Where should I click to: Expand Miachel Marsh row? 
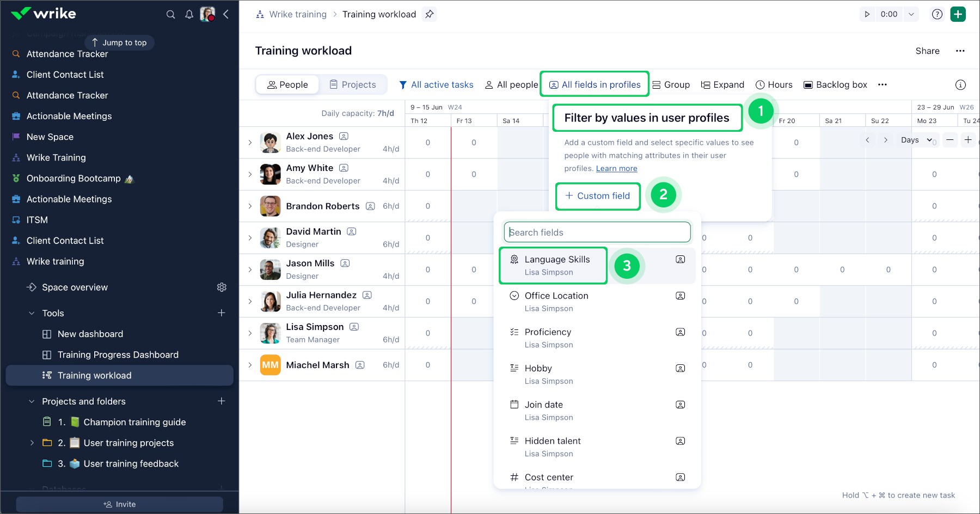coord(250,365)
